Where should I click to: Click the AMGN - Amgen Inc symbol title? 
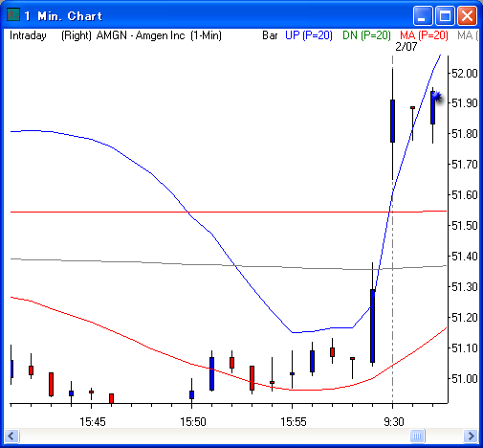pyautogui.click(x=141, y=35)
